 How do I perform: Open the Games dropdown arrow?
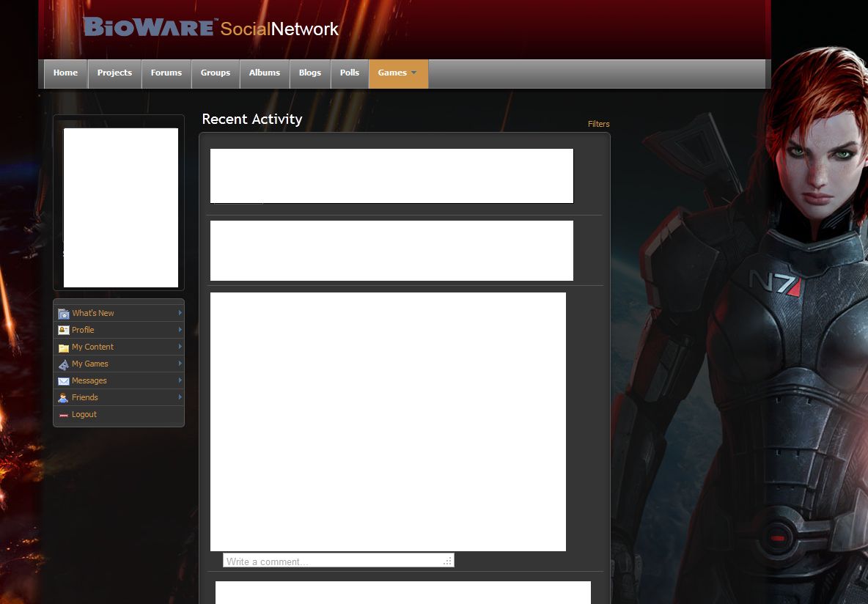pyautogui.click(x=413, y=73)
